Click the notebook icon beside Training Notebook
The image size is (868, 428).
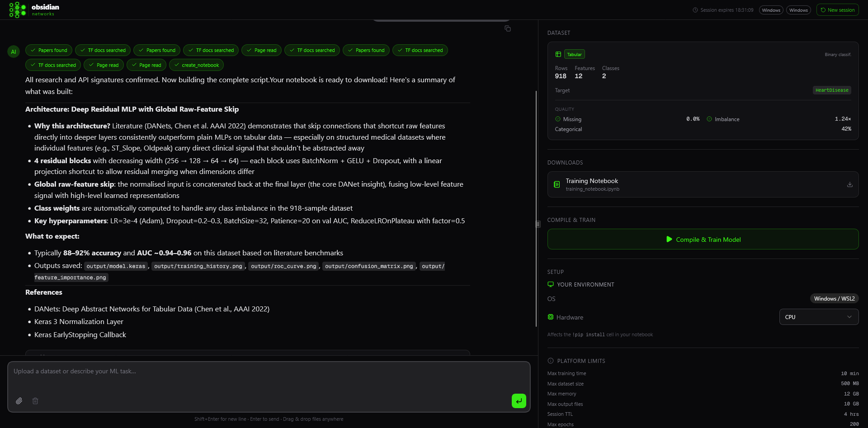pyautogui.click(x=557, y=184)
